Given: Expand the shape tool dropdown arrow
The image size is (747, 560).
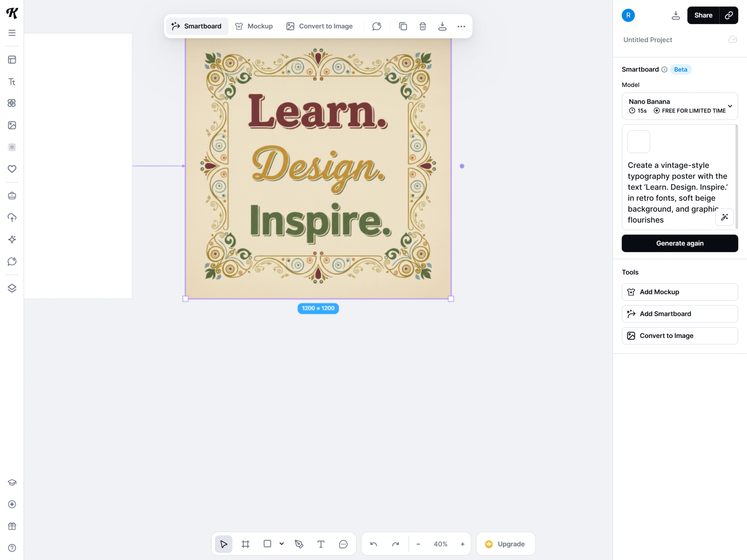Looking at the screenshot, I should coord(282,544).
